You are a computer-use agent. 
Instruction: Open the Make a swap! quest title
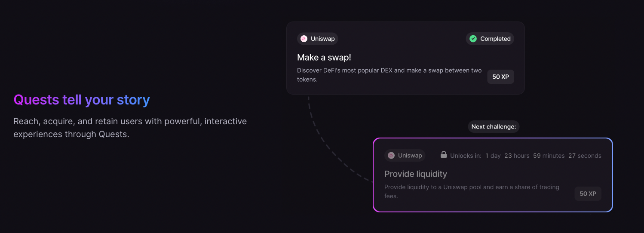(324, 58)
